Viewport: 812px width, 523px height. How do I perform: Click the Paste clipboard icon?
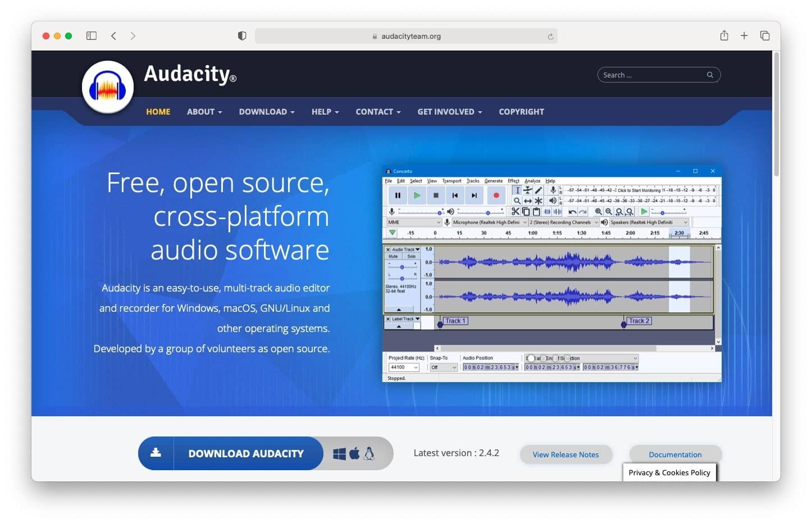pyautogui.click(x=536, y=212)
